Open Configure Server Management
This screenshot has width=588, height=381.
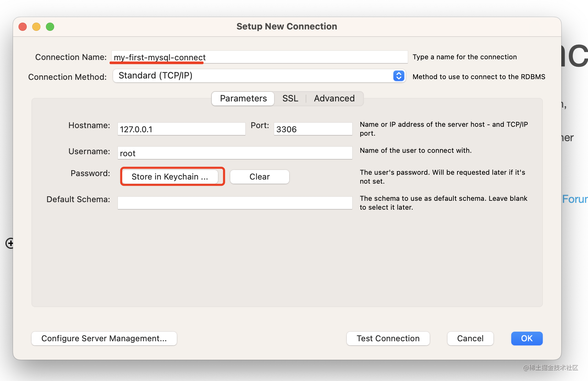104,339
